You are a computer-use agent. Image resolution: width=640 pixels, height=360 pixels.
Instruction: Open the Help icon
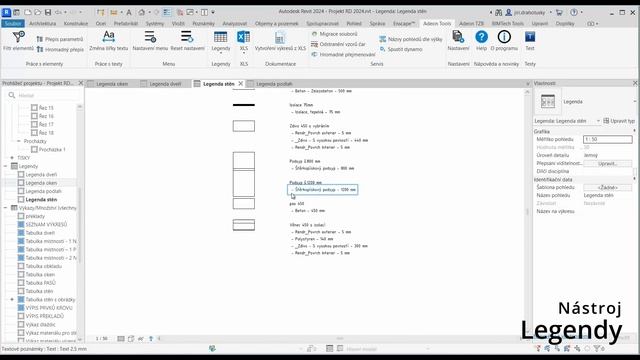(x=481, y=37)
